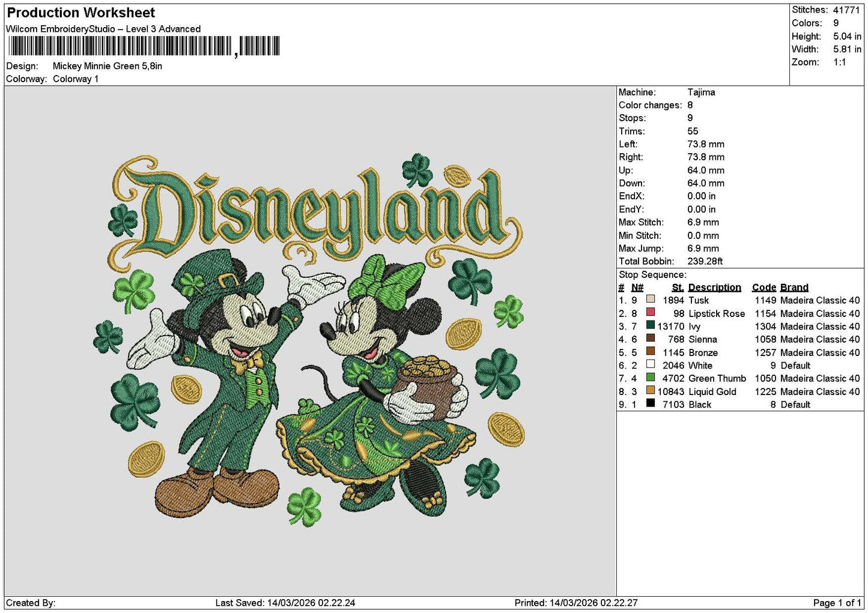The height and width of the screenshot is (613, 868).
Task: Click the 'Production Worksheet' title
Action: point(81,13)
